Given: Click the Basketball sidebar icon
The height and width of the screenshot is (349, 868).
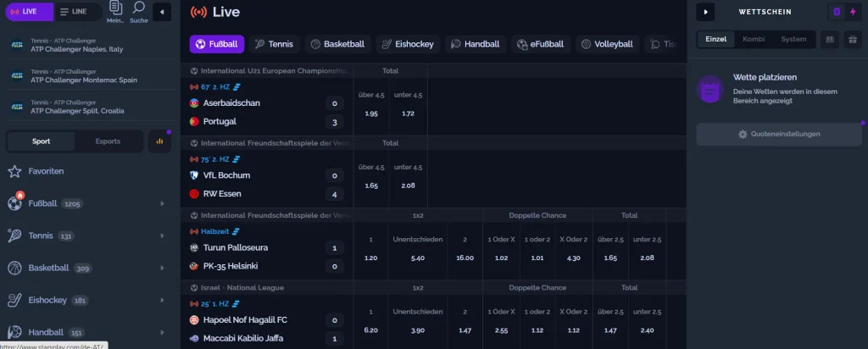Looking at the screenshot, I should point(14,268).
